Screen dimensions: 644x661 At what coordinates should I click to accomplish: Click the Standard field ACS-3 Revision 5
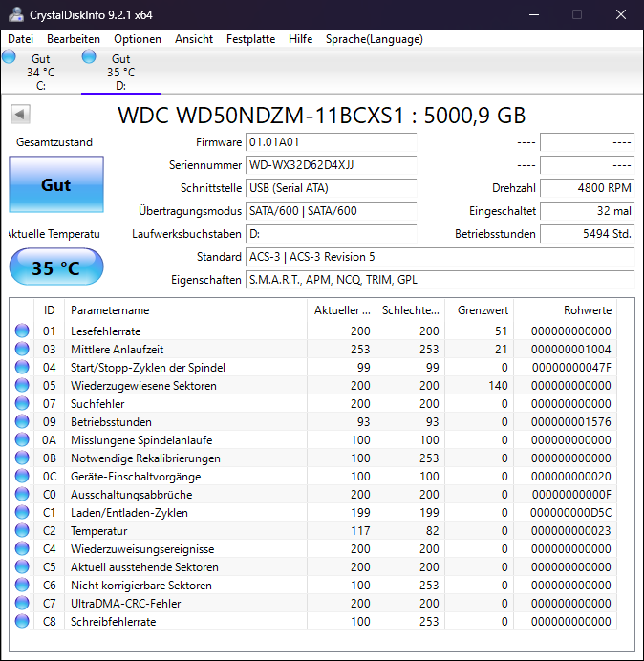click(440, 257)
